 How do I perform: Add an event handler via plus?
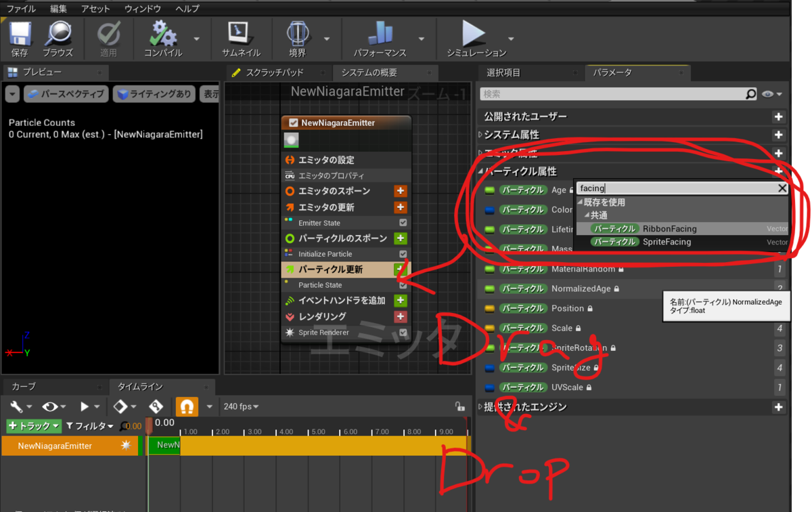point(400,301)
